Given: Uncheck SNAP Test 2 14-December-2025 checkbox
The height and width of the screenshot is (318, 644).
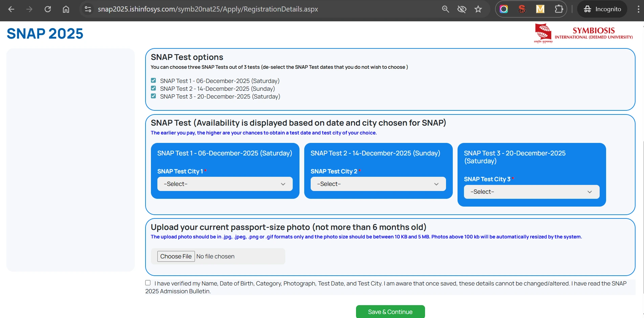Looking at the screenshot, I should coord(153,88).
